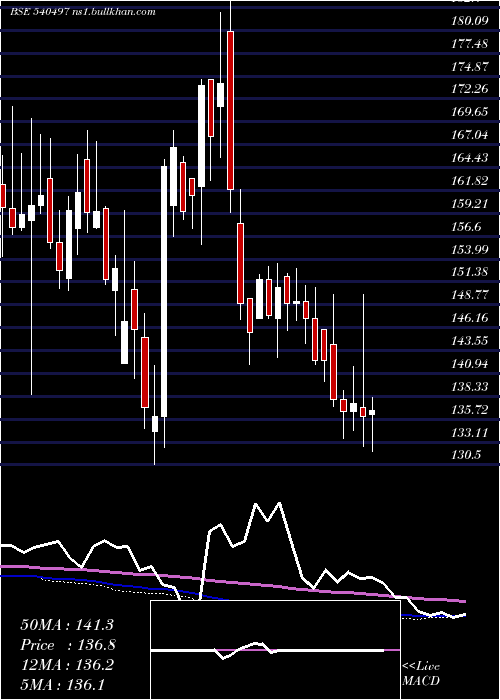
Task: Click the 12MA : 136.2 readout
Action: tap(67, 665)
